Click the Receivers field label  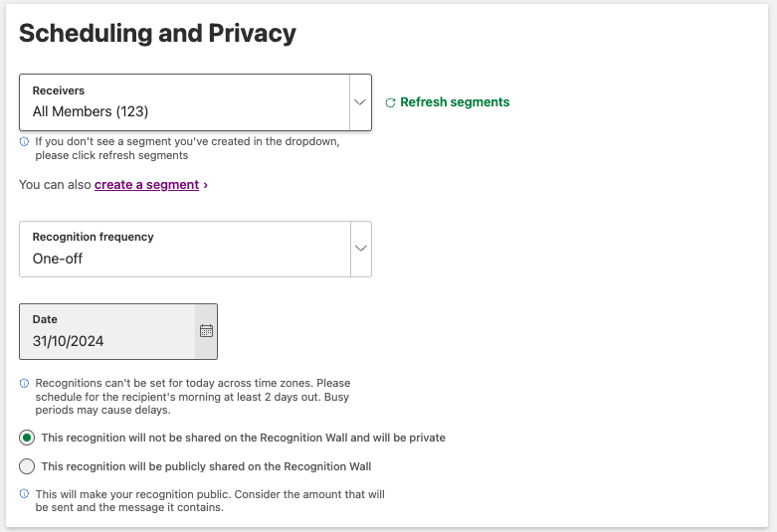tap(59, 90)
